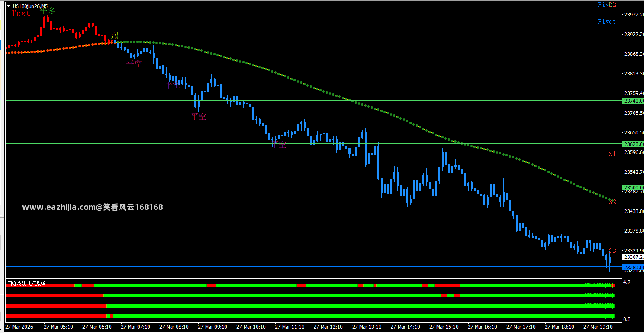Image resolution: width=644 pixels, height=333 pixels.
Task: Click the indicator scale value 4.2
Action: (x=627, y=282)
